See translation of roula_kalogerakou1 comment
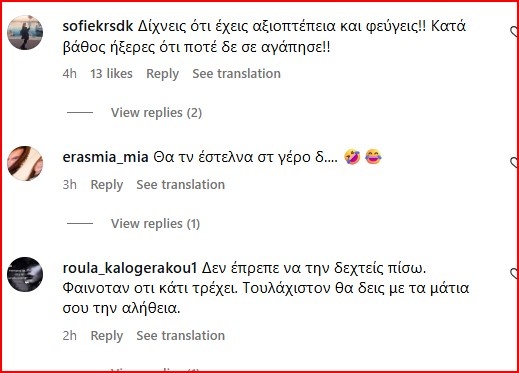The image size is (519, 373). coord(181,336)
